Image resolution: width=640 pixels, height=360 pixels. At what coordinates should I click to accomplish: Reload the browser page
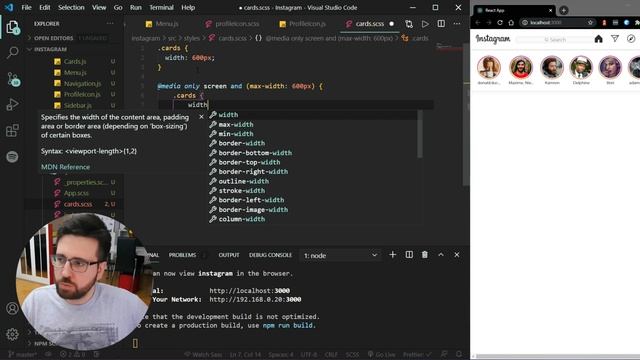pyautogui.click(x=500, y=23)
